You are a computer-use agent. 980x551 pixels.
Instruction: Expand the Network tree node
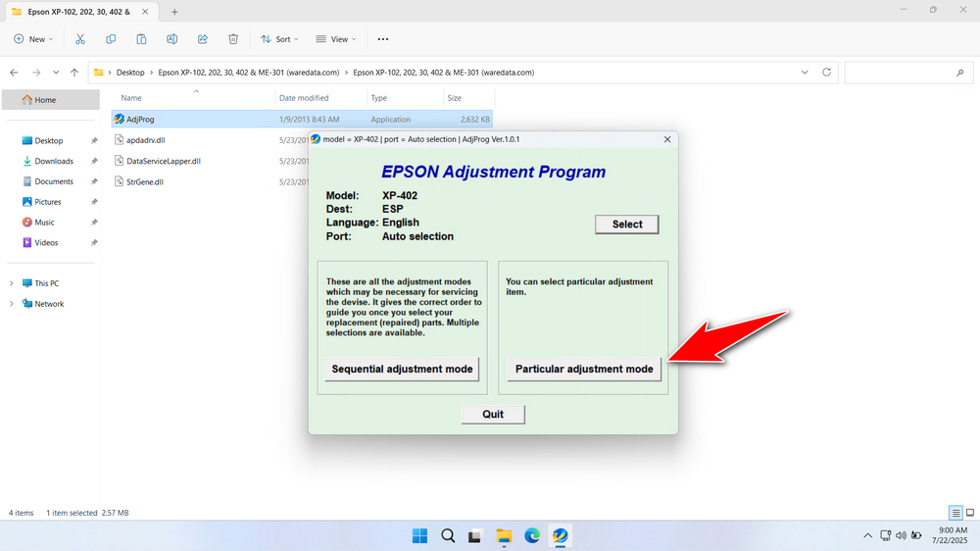point(11,304)
